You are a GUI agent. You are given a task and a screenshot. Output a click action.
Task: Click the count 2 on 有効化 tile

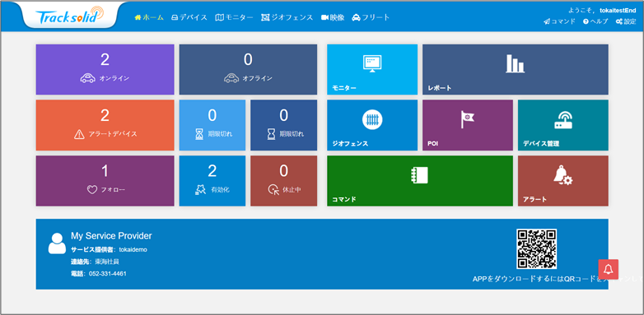pos(212,171)
